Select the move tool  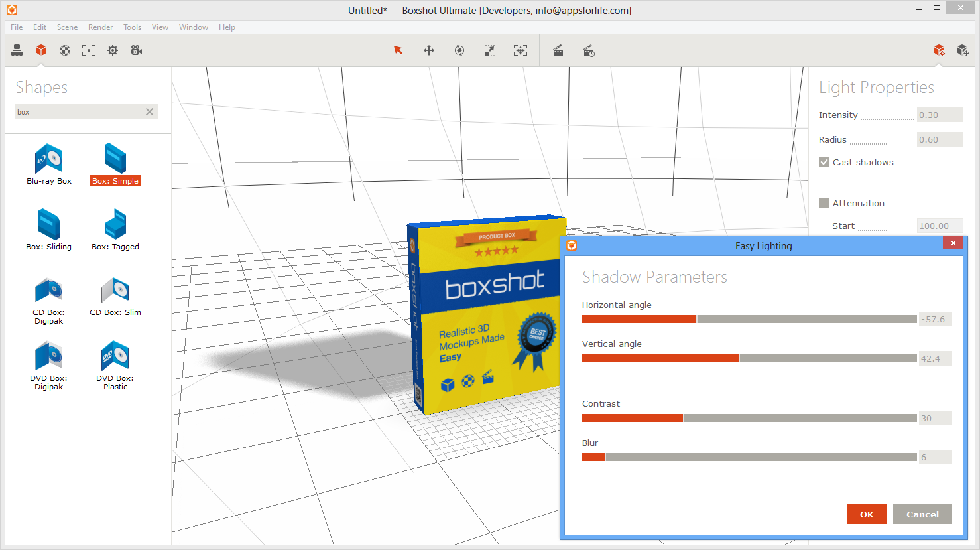[429, 50]
